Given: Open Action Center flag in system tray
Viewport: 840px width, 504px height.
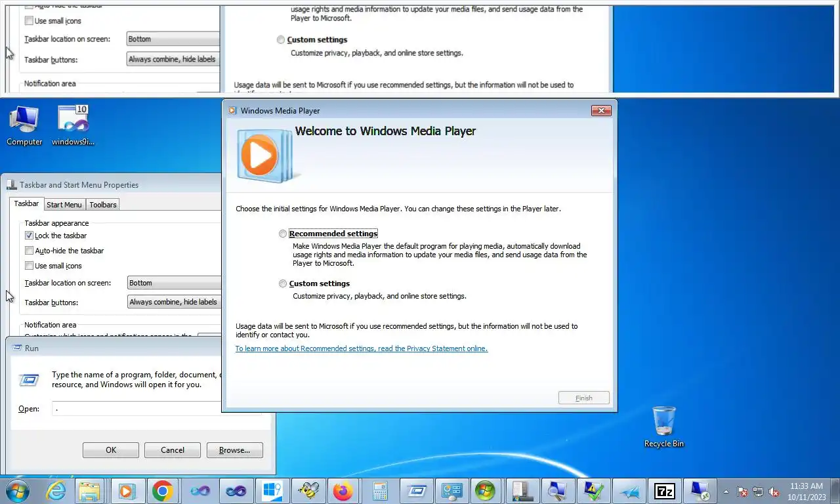Looking at the screenshot, I should [742, 492].
